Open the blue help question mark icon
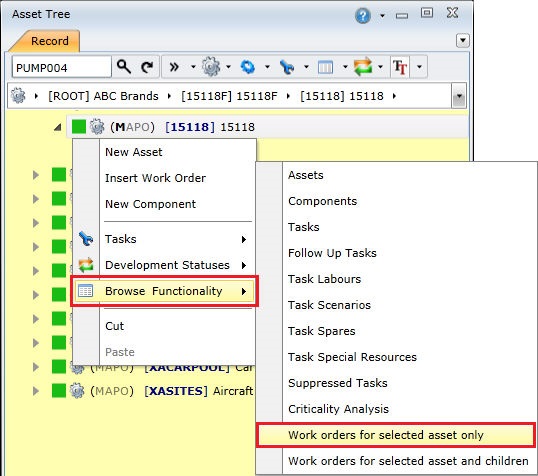The image size is (538, 476). [363, 15]
